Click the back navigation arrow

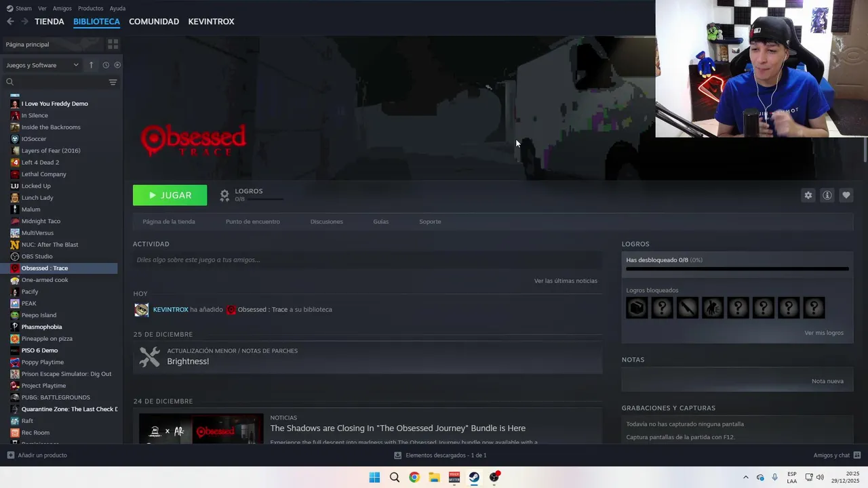(10, 22)
